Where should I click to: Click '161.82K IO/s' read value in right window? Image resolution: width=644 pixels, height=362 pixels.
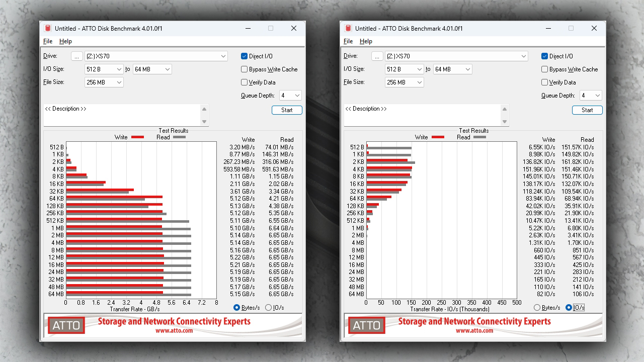click(x=578, y=162)
